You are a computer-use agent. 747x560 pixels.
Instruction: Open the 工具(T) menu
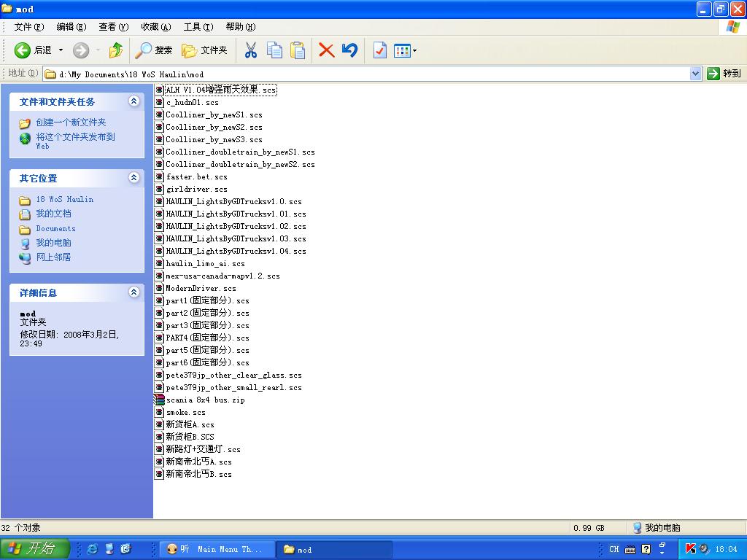point(198,27)
